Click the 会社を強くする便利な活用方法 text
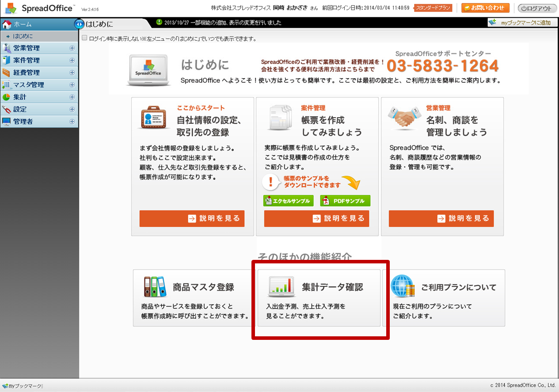 tap(318, 69)
